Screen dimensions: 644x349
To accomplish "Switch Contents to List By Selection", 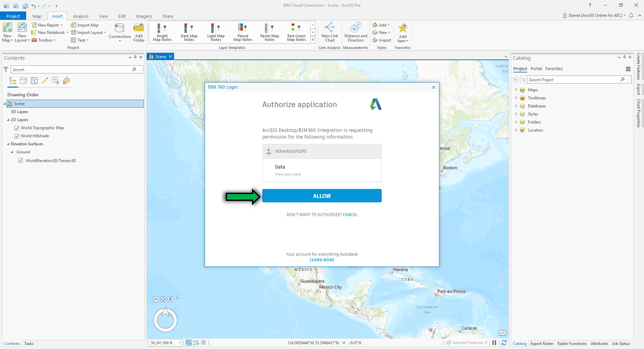I will pyautogui.click(x=34, y=81).
